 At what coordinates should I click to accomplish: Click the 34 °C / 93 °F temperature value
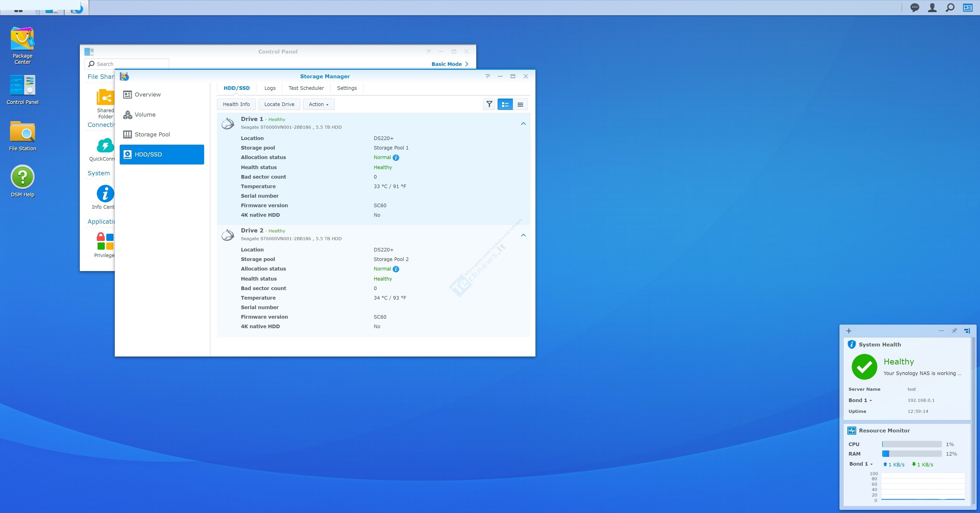(x=389, y=298)
